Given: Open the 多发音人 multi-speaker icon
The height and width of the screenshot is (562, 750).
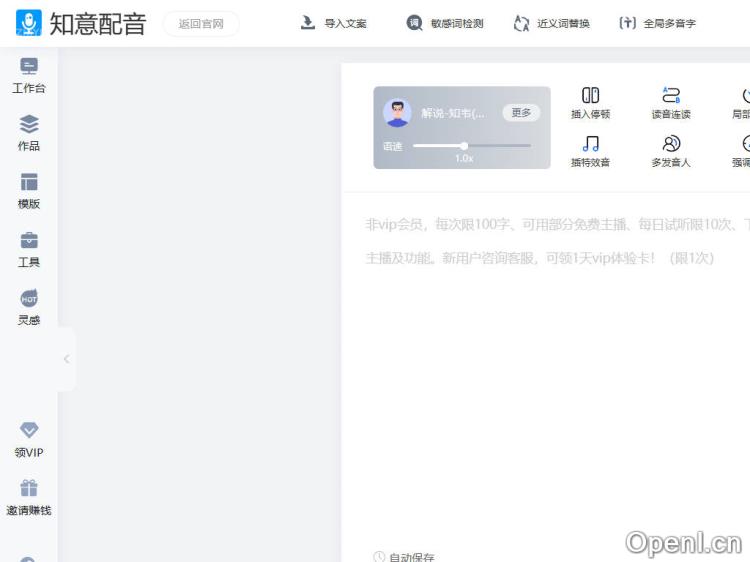Looking at the screenshot, I should [671, 144].
